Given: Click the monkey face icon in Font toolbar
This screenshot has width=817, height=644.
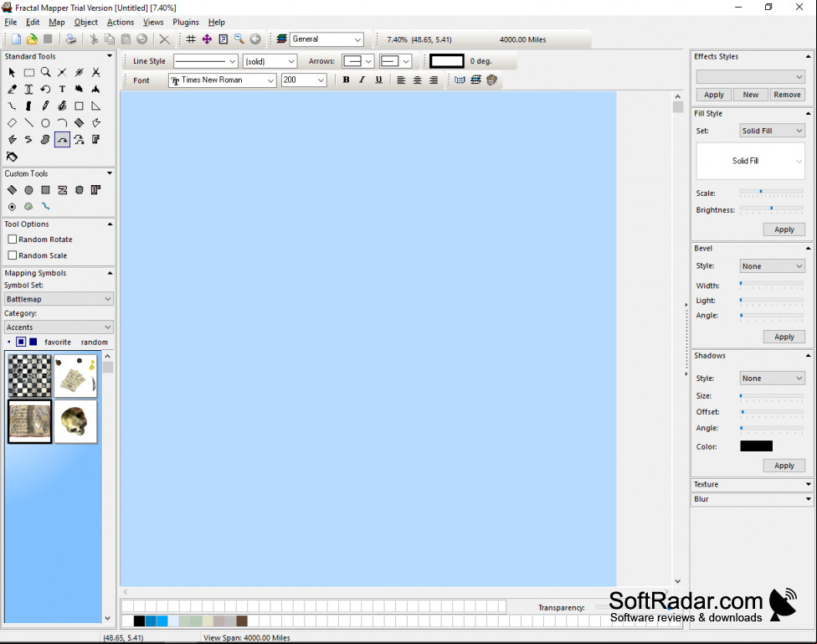Looking at the screenshot, I should (x=491, y=80).
